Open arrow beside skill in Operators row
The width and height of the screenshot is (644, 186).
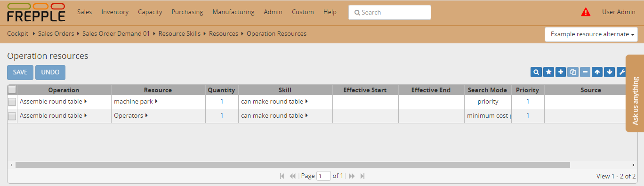306,115
